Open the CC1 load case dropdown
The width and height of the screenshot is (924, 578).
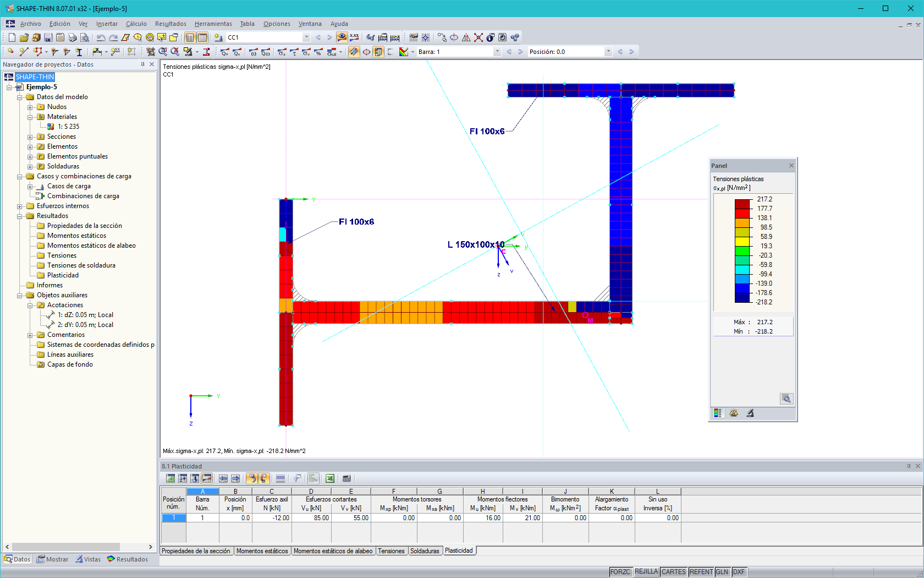306,37
